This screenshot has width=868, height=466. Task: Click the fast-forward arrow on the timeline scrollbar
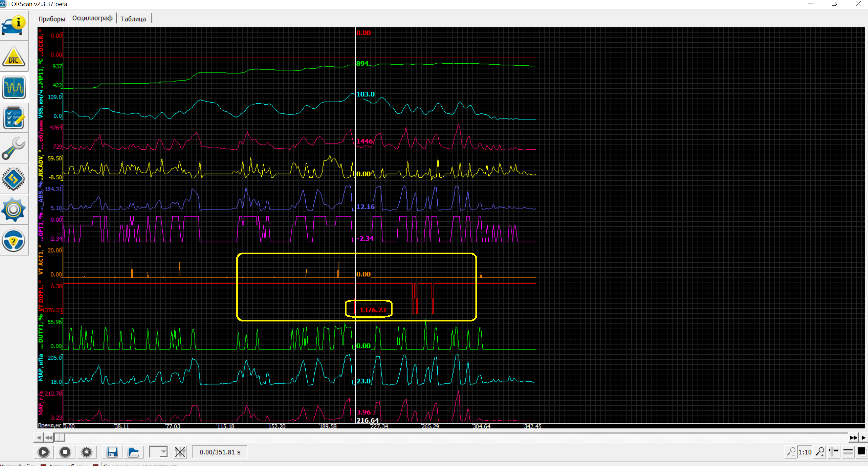click(x=853, y=437)
